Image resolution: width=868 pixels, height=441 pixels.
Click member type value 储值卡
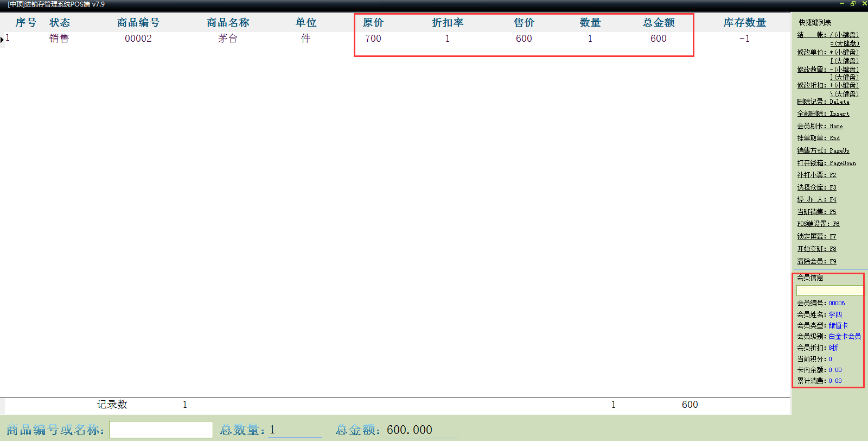[x=838, y=325]
